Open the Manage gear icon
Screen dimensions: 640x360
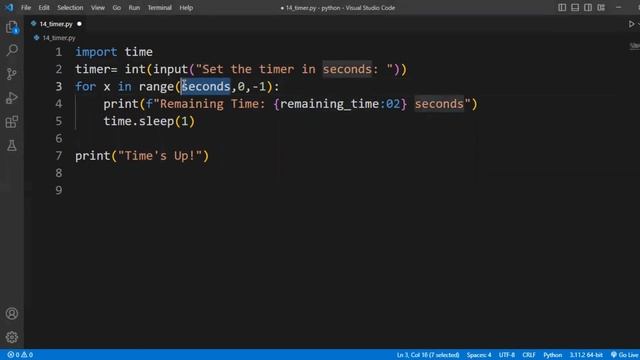[x=12, y=337]
